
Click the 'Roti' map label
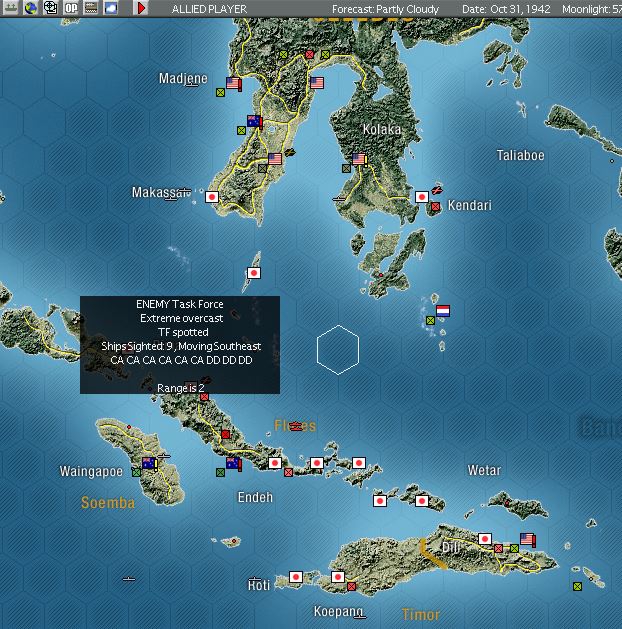tap(259, 585)
